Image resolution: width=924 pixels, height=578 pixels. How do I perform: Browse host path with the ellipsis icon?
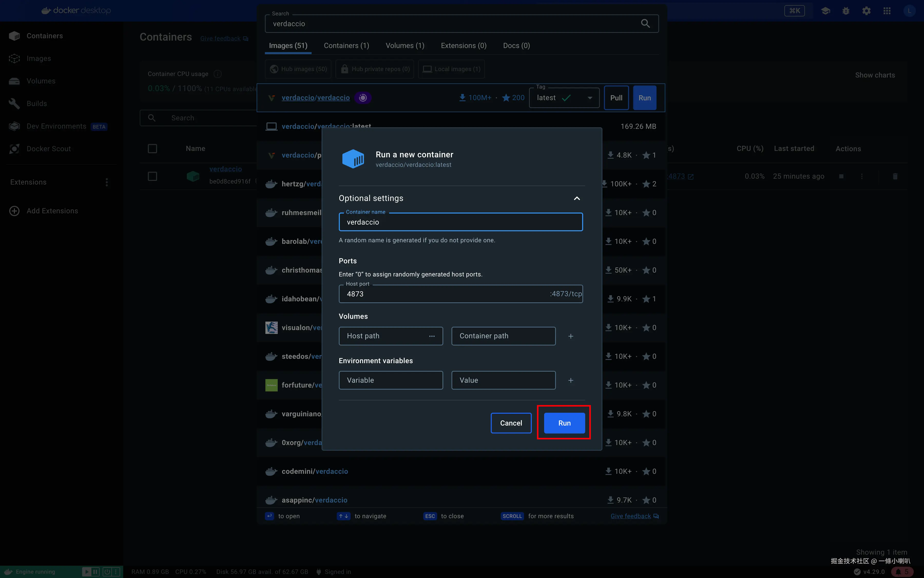[432, 336]
